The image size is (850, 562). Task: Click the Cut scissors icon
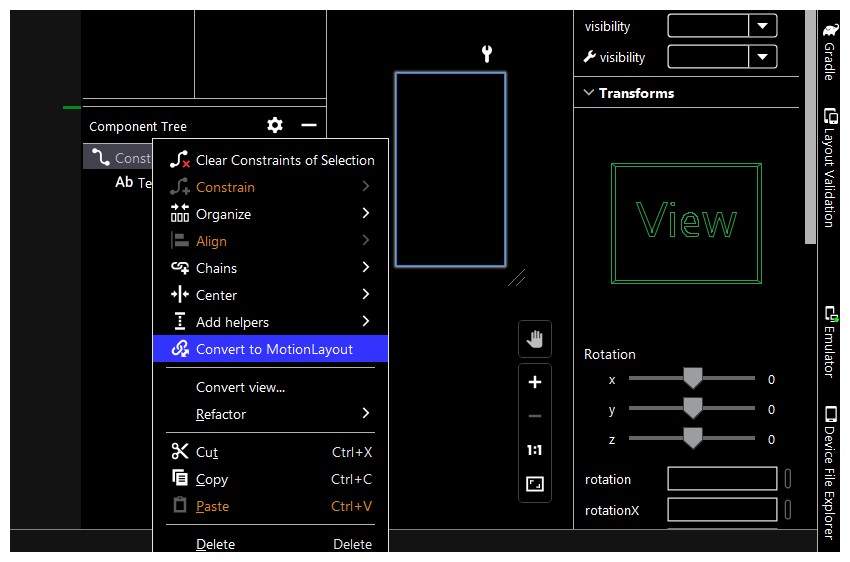pos(179,451)
